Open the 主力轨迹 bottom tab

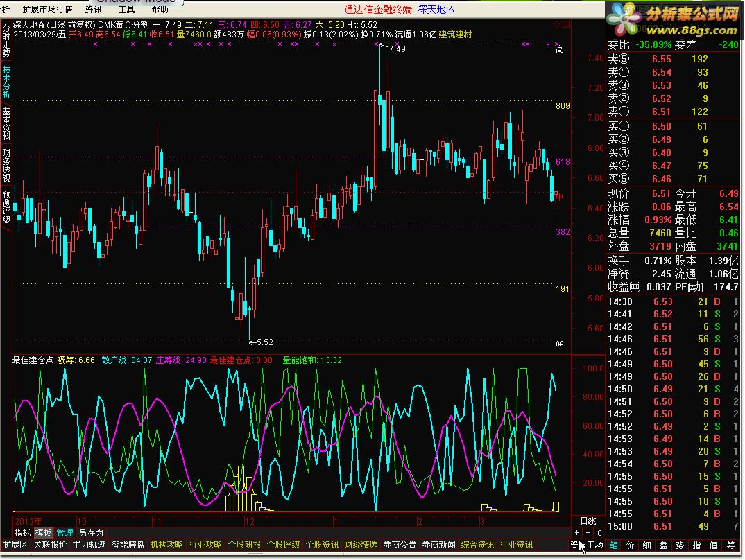(89, 545)
